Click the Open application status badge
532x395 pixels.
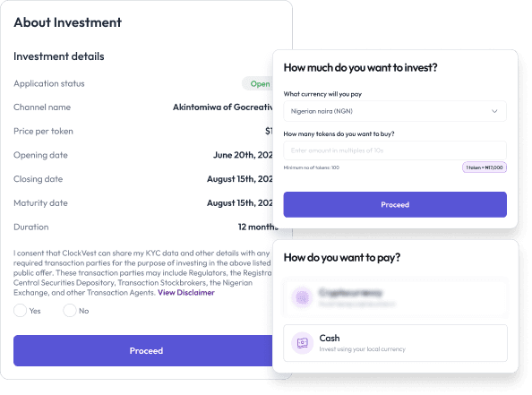(260, 84)
